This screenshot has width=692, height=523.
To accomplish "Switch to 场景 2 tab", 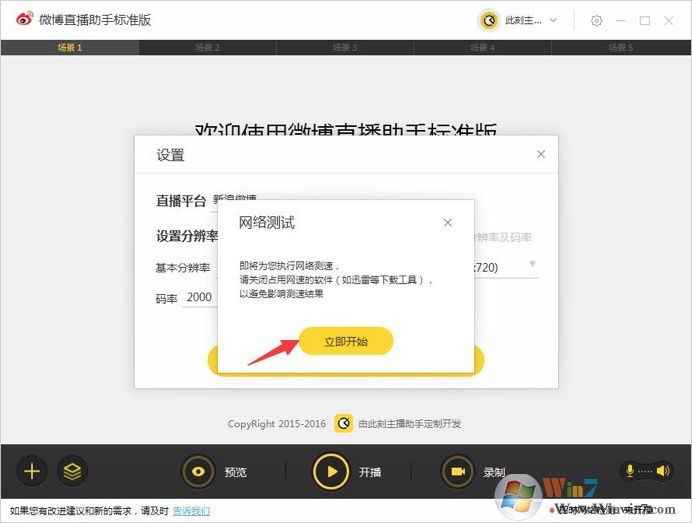I will (207, 47).
